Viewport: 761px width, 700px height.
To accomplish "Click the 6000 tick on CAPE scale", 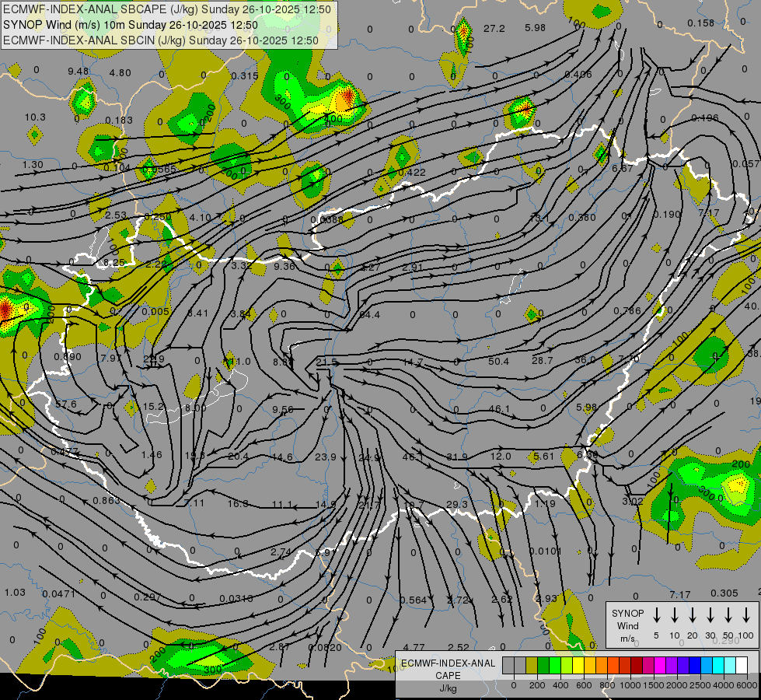I will (747, 685).
